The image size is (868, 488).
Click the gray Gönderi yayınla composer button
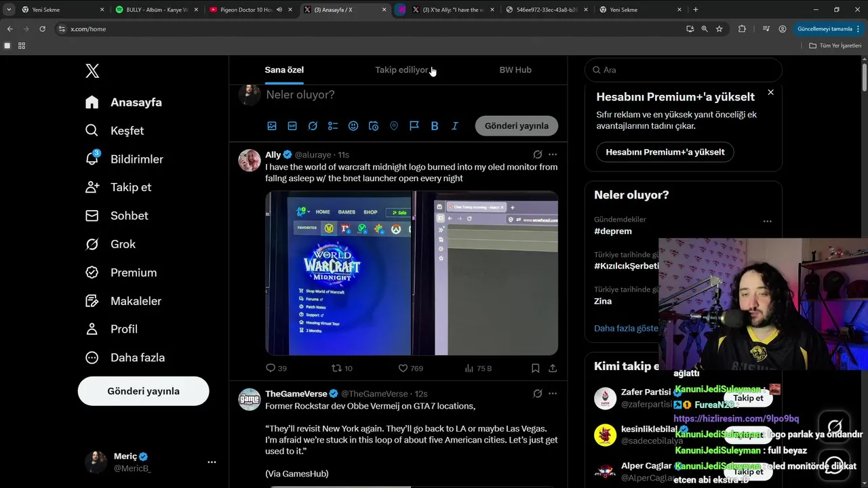[517, 126]
